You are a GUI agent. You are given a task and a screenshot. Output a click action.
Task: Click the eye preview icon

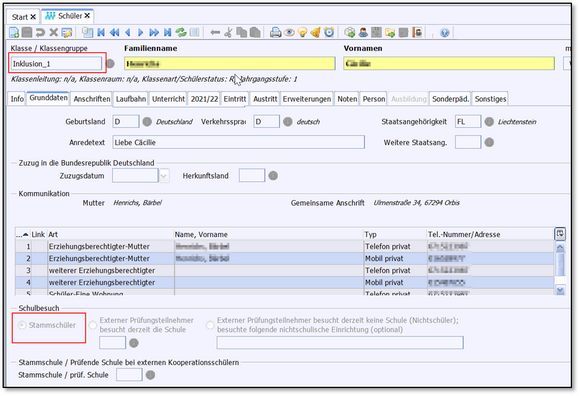(289, 33)
